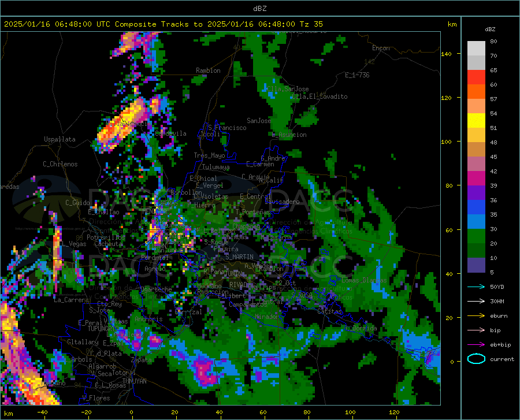Click the 'TUNUYAN' map label

[134, 381]
